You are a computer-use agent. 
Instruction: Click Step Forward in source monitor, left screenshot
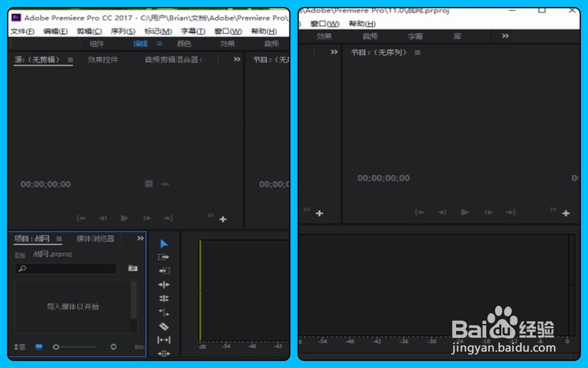pyautogui.click(x=147, y=218)
